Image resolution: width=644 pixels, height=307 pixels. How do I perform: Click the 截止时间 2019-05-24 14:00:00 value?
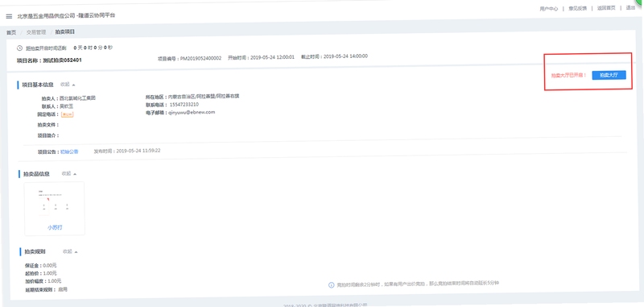(x=345, y=56)
